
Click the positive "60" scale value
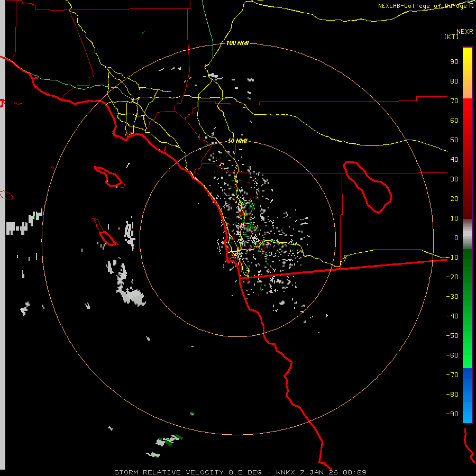(x=454, y=120)
